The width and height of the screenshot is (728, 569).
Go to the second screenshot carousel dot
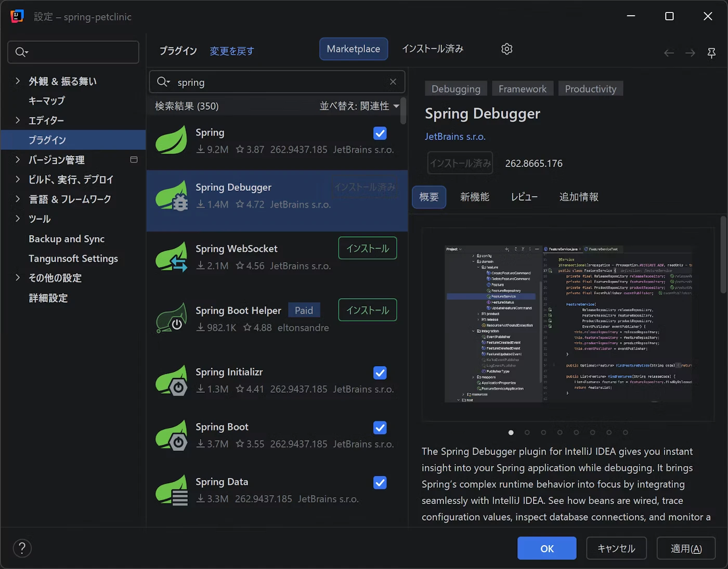[x=527, y=432]
